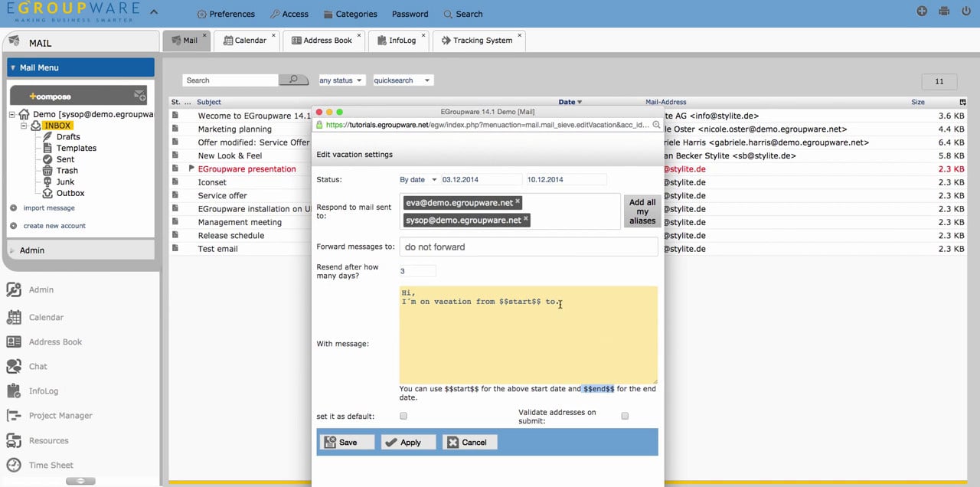Check "Validate addresses on submit"

(x=625, y=416)
